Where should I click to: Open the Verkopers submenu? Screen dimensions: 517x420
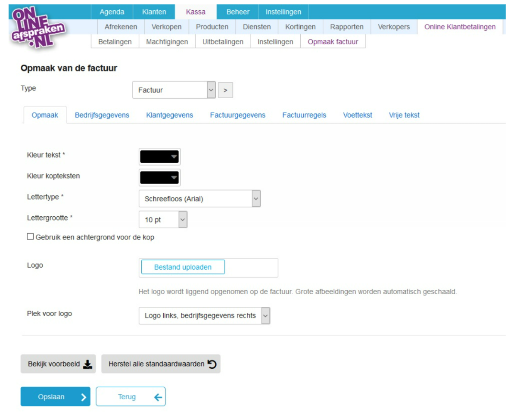point(394,27)
